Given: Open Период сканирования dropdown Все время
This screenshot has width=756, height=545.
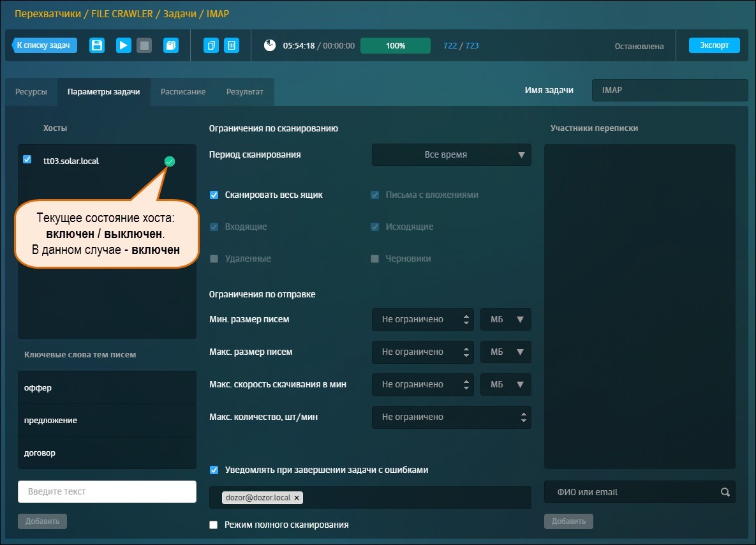Looking at the screenshot, I should [x=451, y=155].
